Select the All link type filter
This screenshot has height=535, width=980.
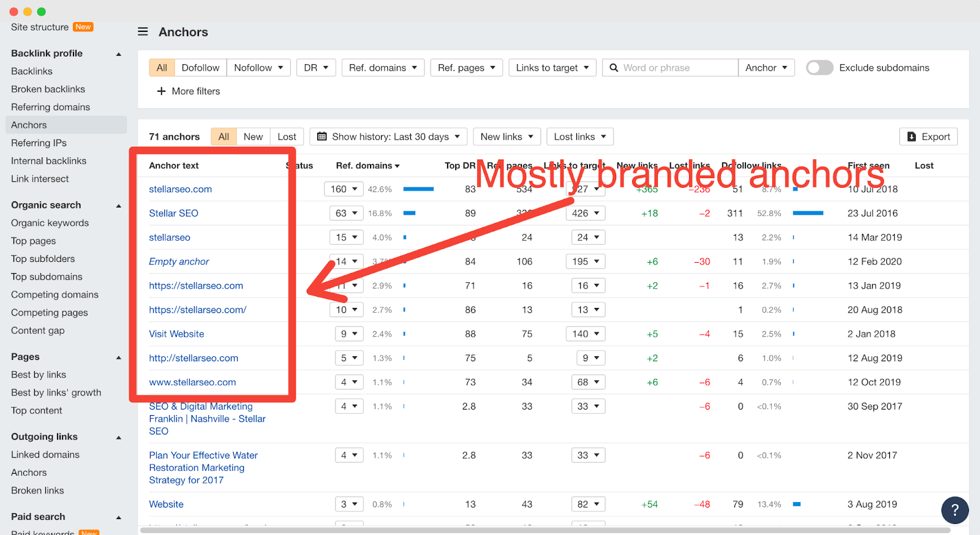tap(162, 68)
